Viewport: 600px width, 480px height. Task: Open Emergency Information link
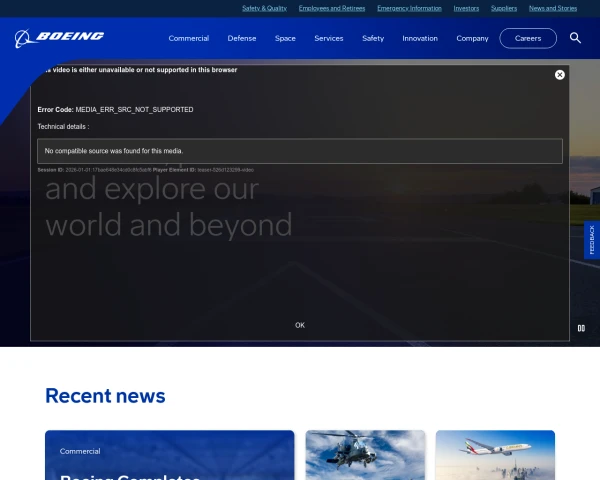pos(409,8)
